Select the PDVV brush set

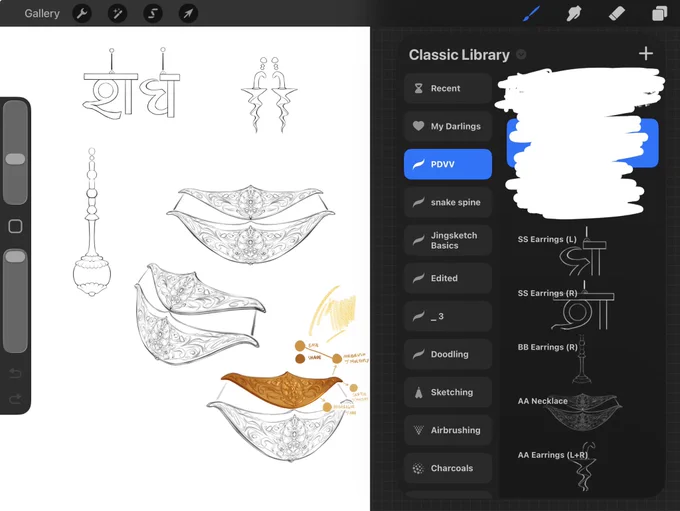(x=448, y=164)
